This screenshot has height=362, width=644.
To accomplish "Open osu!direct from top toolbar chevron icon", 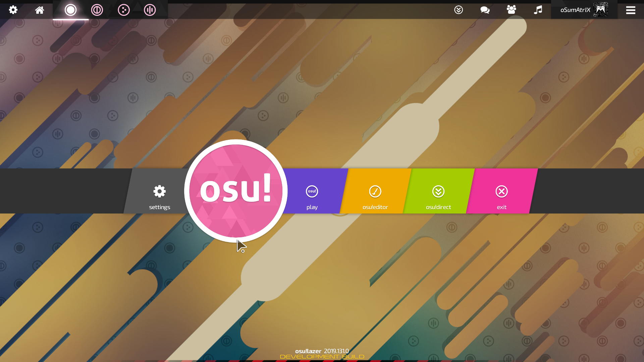I will pos(459,10).
